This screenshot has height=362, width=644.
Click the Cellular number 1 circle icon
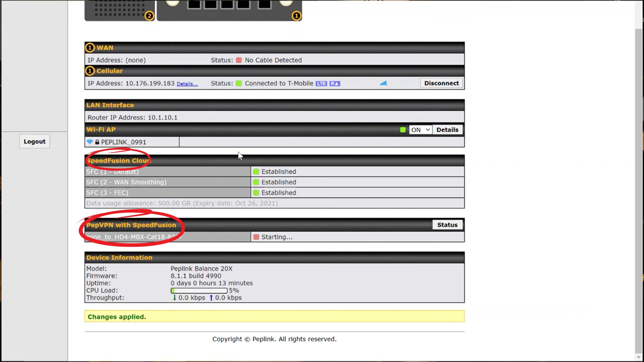90,71
